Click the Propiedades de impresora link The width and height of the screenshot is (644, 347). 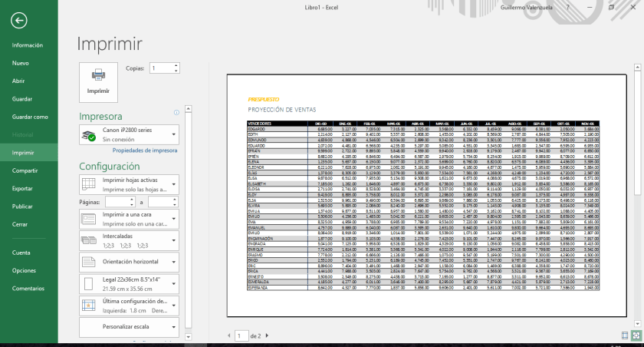145,150
